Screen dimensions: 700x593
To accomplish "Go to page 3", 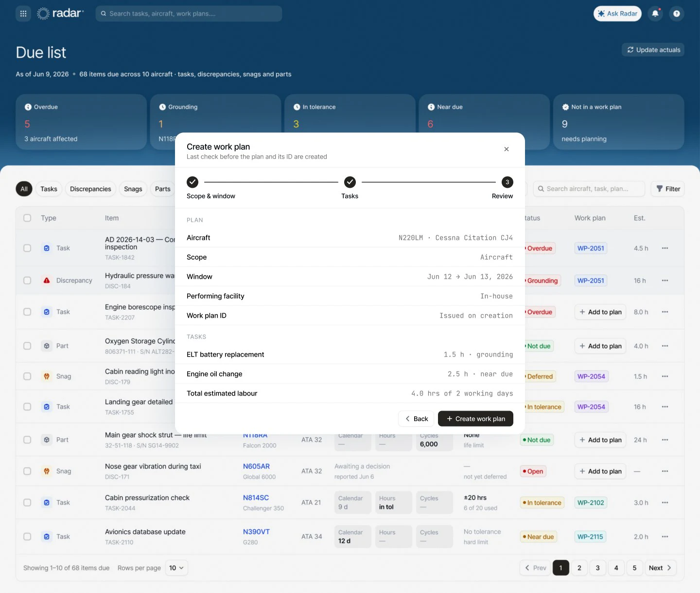I will (x=598, y=568).
